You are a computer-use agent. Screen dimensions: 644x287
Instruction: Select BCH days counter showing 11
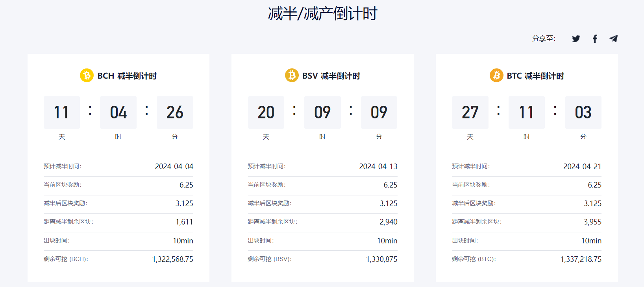click(x=61, y=112)
